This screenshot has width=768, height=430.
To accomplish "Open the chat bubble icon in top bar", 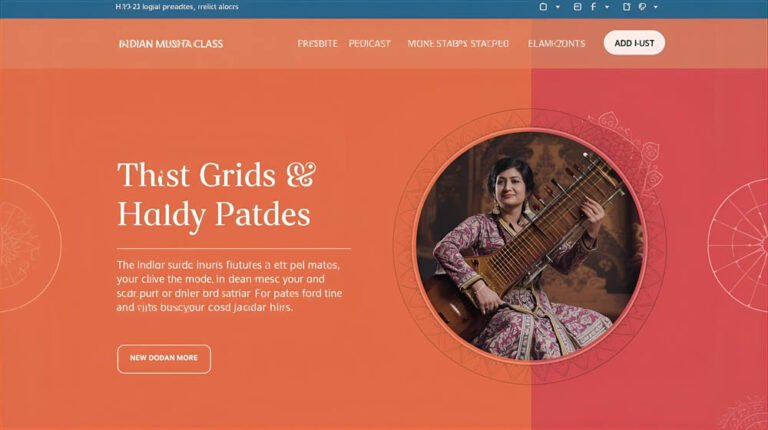I will 643,7.
